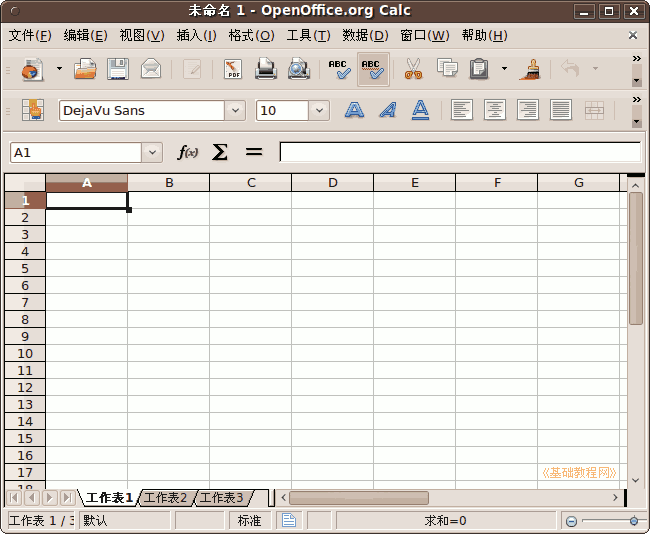
Task: Select the 工作表1 sheet tab
Action: 109,498
